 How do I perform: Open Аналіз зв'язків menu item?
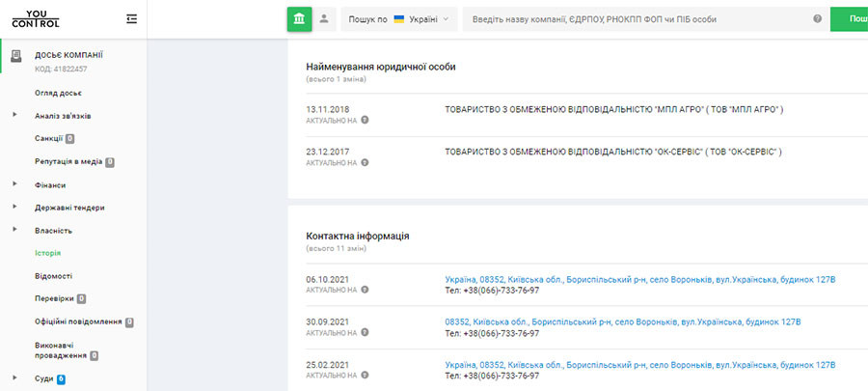[x=63, y=116]
